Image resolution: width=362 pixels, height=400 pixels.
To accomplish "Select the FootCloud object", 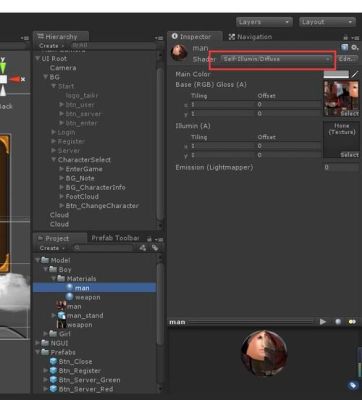I will [82, 196].
